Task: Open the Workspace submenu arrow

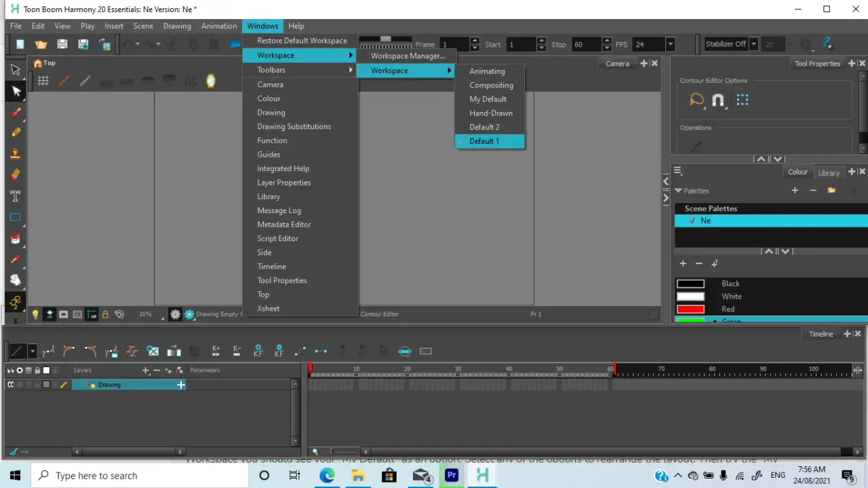Action: 351,55
